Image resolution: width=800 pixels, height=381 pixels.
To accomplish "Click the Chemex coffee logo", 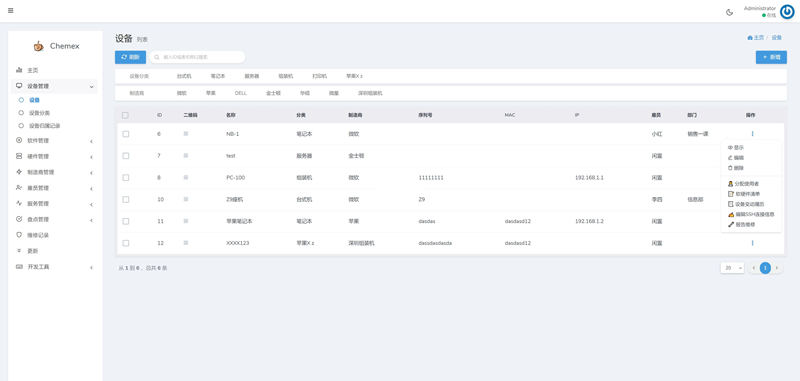I will (x=39, y=46).
